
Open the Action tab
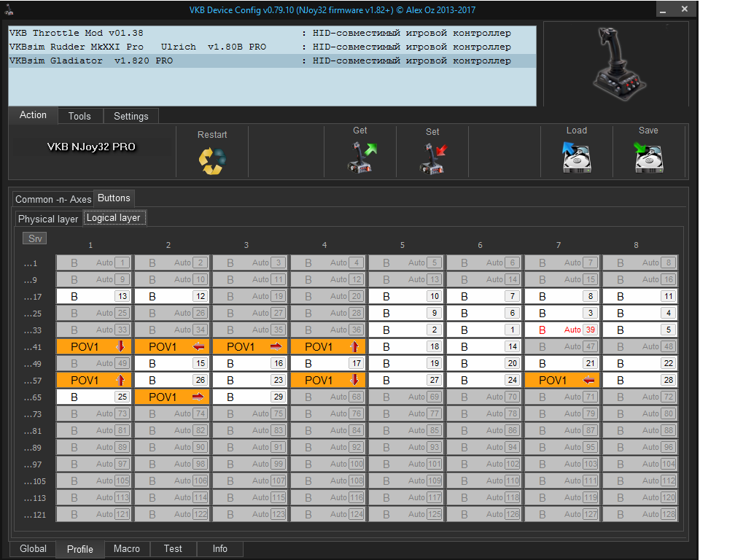33,115
